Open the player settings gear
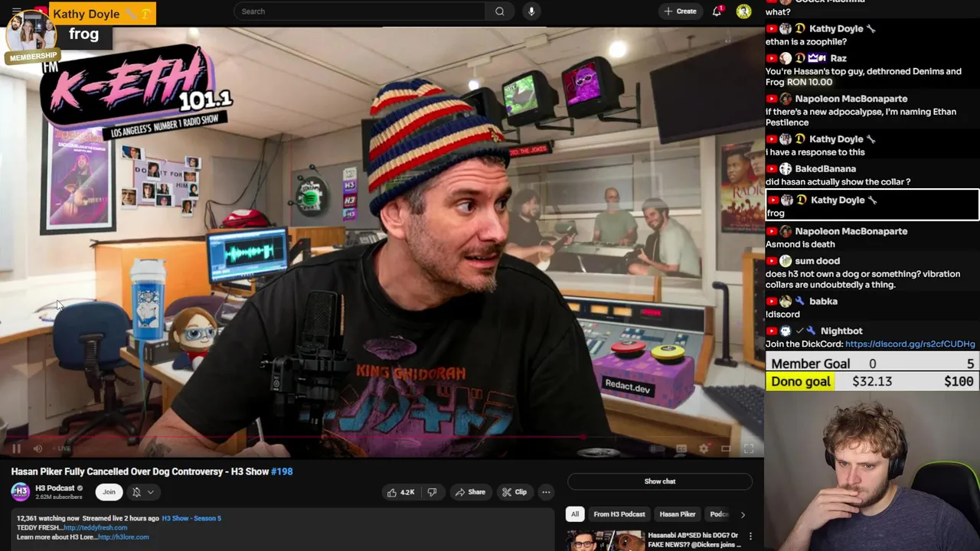The height and width of the screenshot is (551, 980). click(x=704, y=448)
